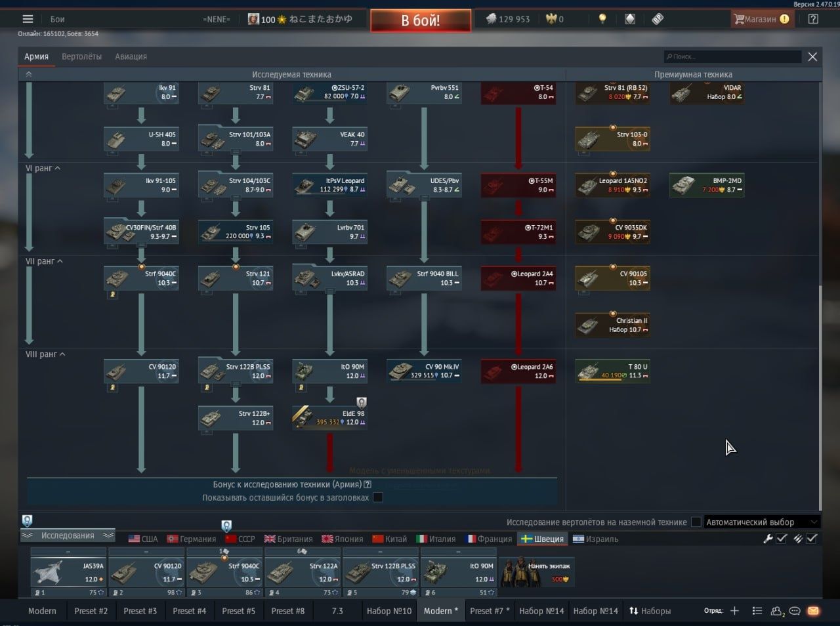This screenshot has width=840, height=626.
Task: Expand the Strv 122B PLSS tree group
Action: 236,371
